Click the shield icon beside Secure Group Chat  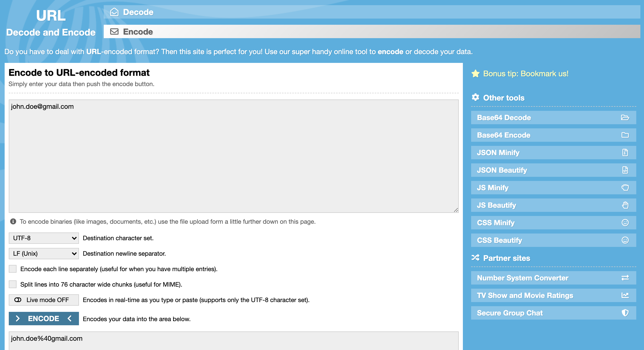coord(625,313)
